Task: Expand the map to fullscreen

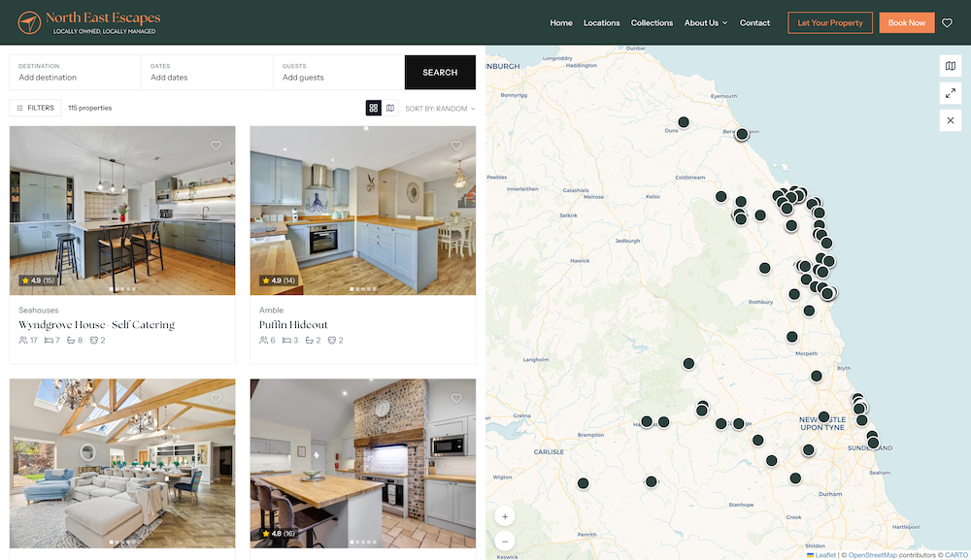Action: point(951,93)
